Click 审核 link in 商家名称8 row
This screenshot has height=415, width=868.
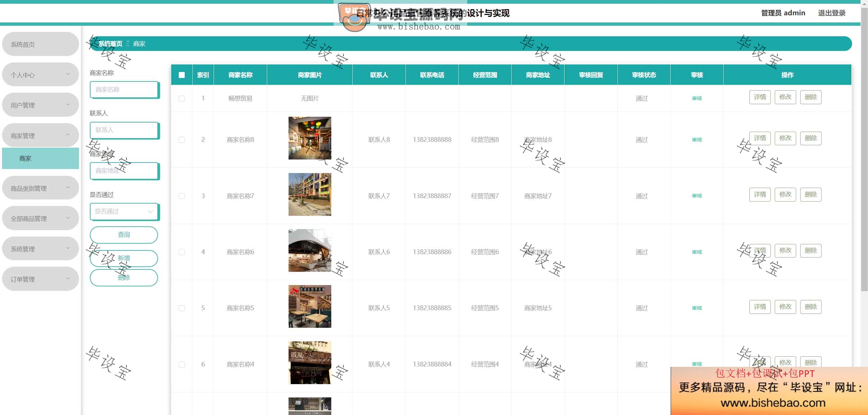click(697, 140)
